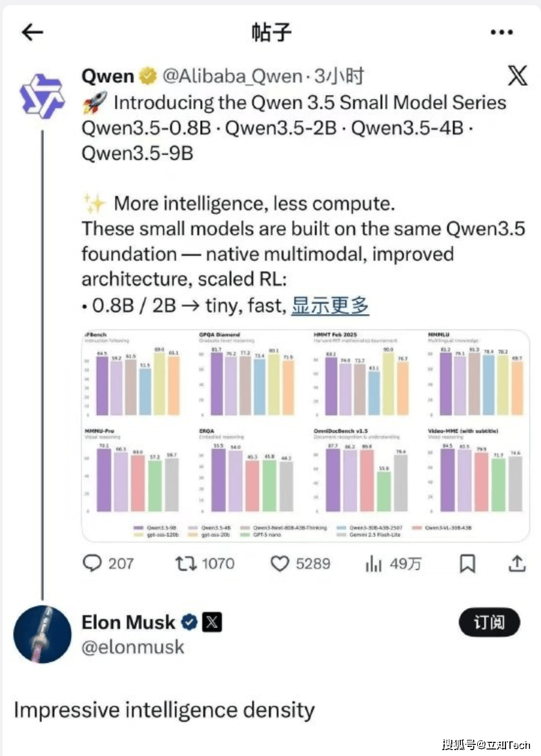View post analytics bar chart icon

click(374, 564)
